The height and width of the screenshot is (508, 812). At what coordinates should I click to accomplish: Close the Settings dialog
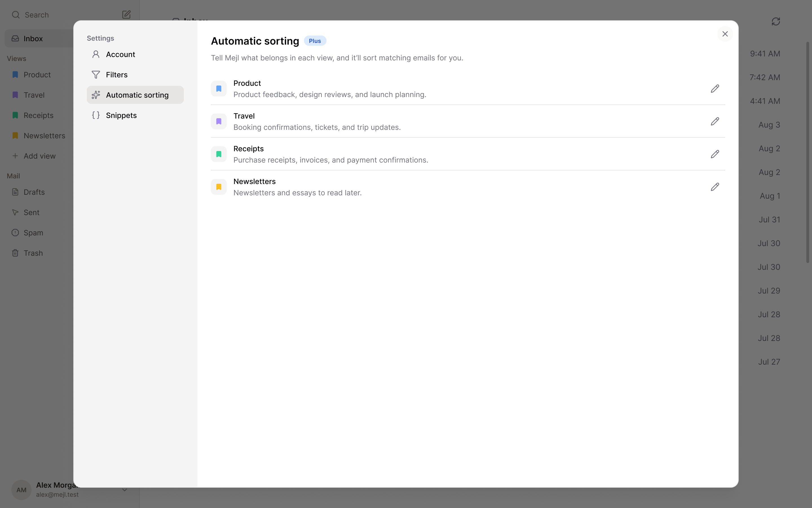(725, 34)
